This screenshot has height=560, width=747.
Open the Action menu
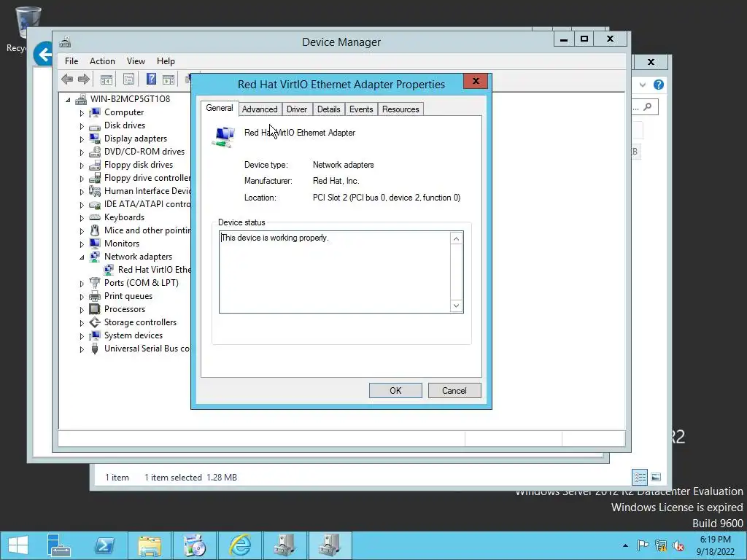tap(102, 61)
